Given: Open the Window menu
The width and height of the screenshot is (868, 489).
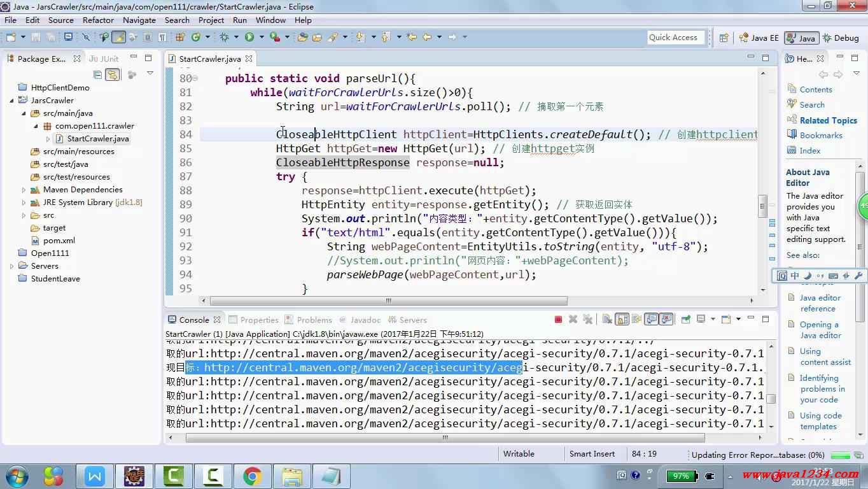Looking at the screenshot, I should [270, 20].
